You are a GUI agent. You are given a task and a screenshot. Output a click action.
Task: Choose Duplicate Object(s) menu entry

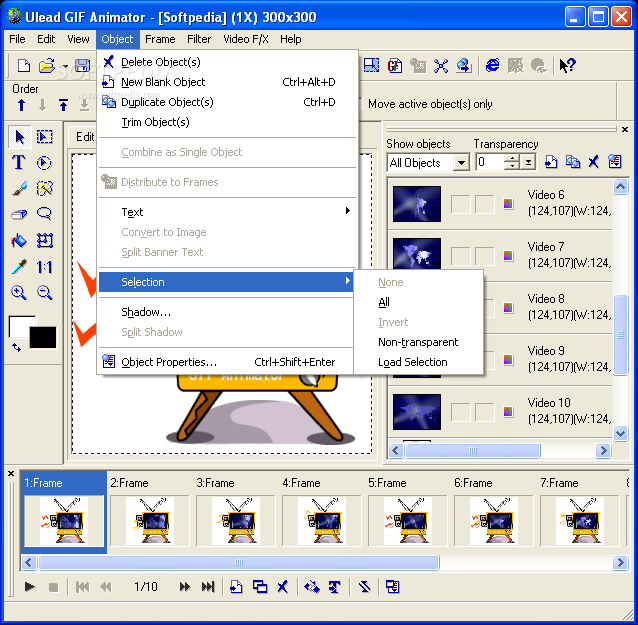tap(228, 102)
